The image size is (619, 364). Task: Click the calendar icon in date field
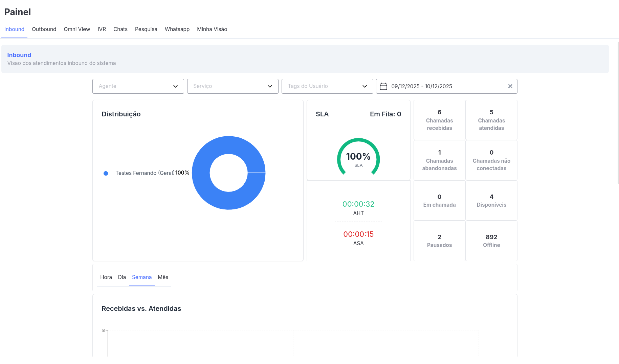[383, 86]
